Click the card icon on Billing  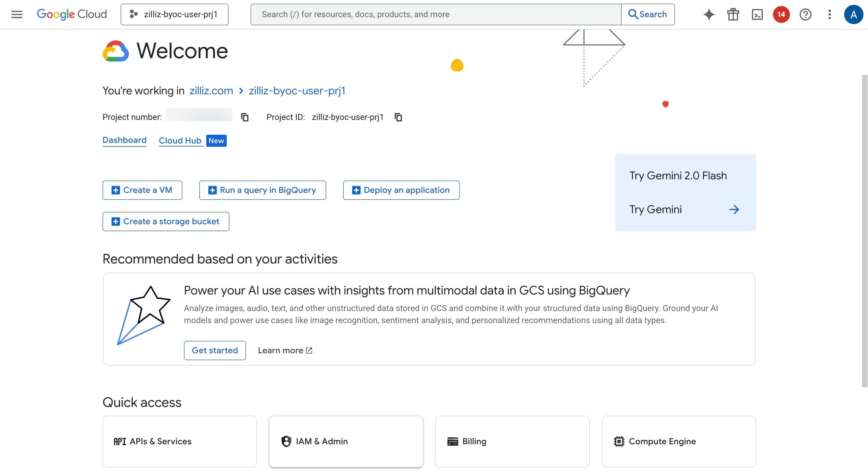click(453, 441)
